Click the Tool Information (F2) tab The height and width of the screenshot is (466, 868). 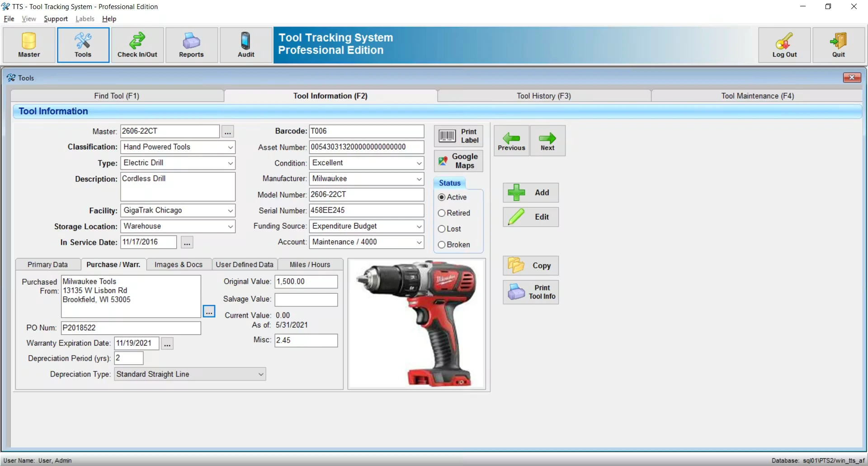coord(330,96)
